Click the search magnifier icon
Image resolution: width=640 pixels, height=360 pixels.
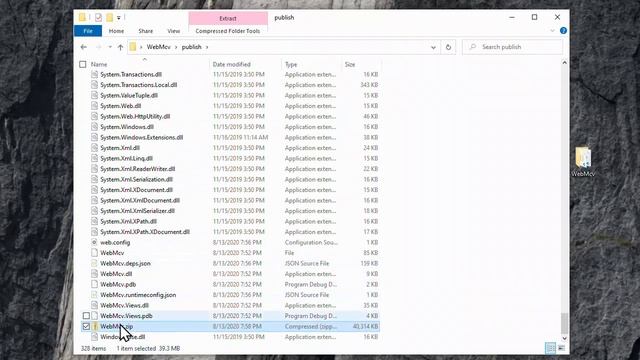pos(473,47)
